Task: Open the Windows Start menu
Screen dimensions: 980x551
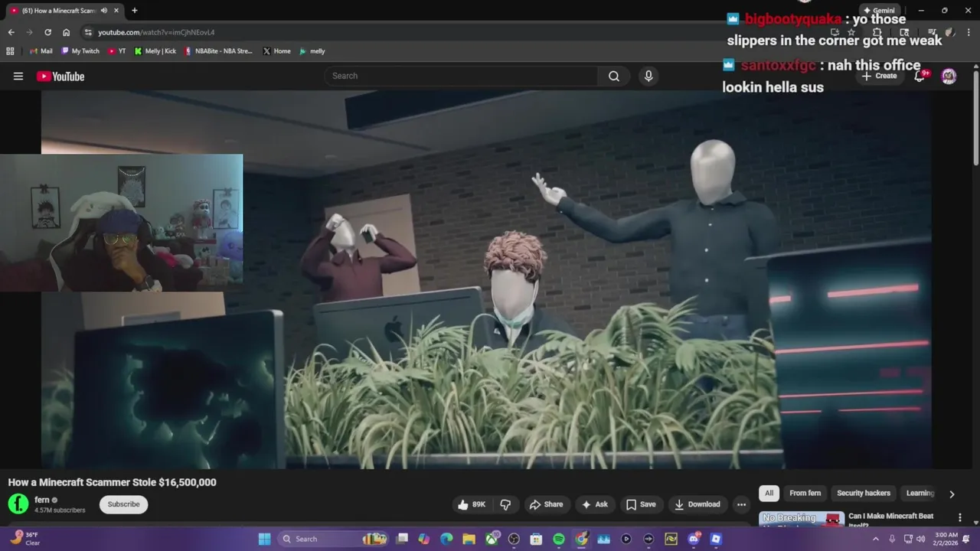Action: click(x=264, y=539)
